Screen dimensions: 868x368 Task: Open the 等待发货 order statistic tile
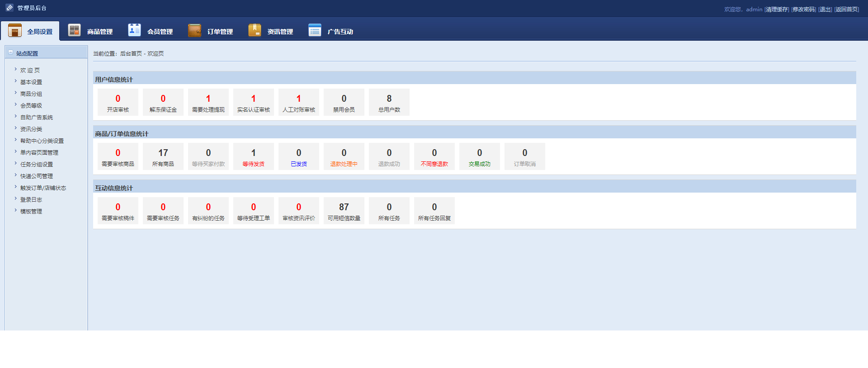click(x=253, y=157)
